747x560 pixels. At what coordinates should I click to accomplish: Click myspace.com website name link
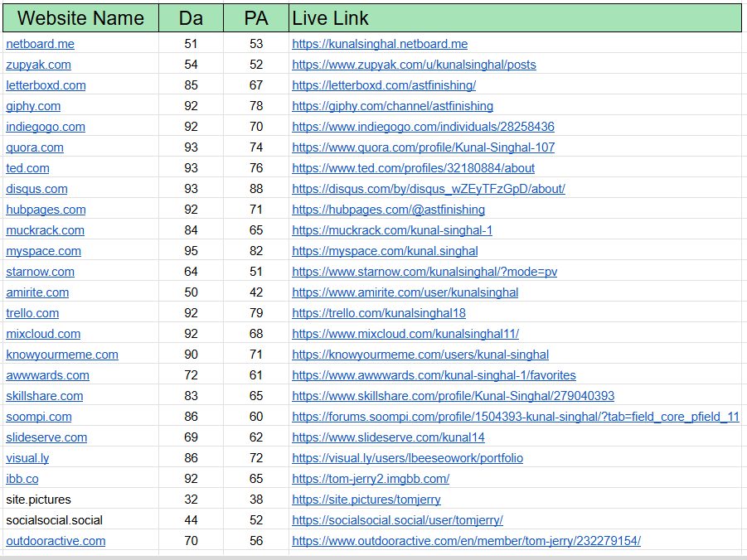coord(43,251)
